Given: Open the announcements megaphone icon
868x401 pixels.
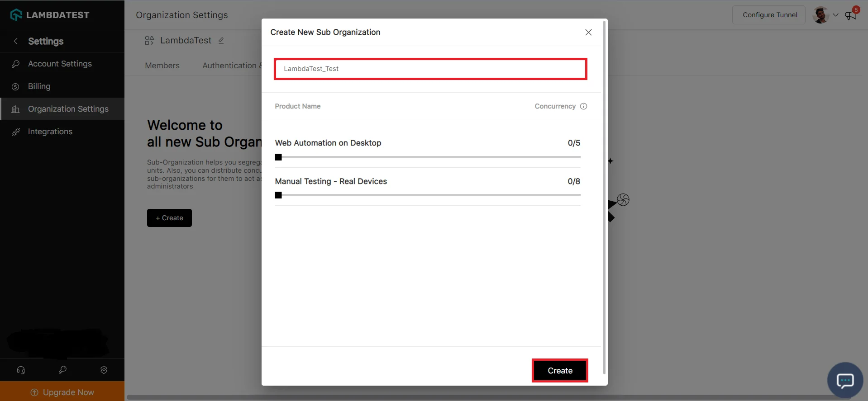Looking at the screenshot, I should (x=850, y=15).
